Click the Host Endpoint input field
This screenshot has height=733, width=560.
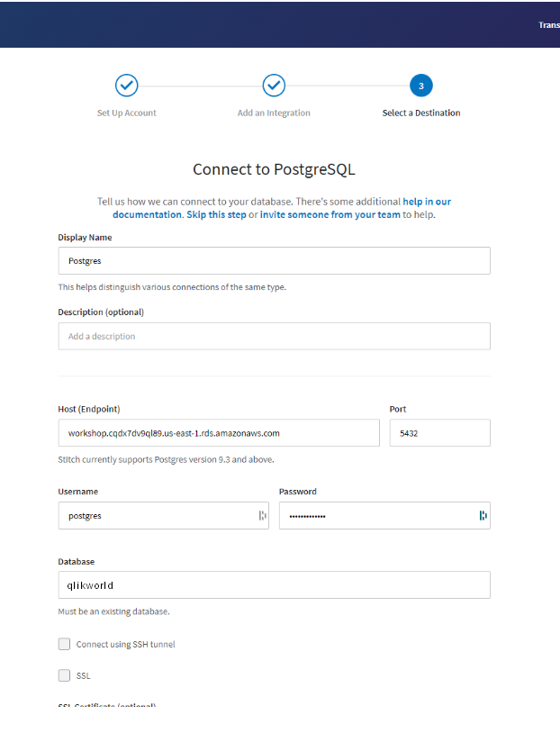tap(219, 433)
